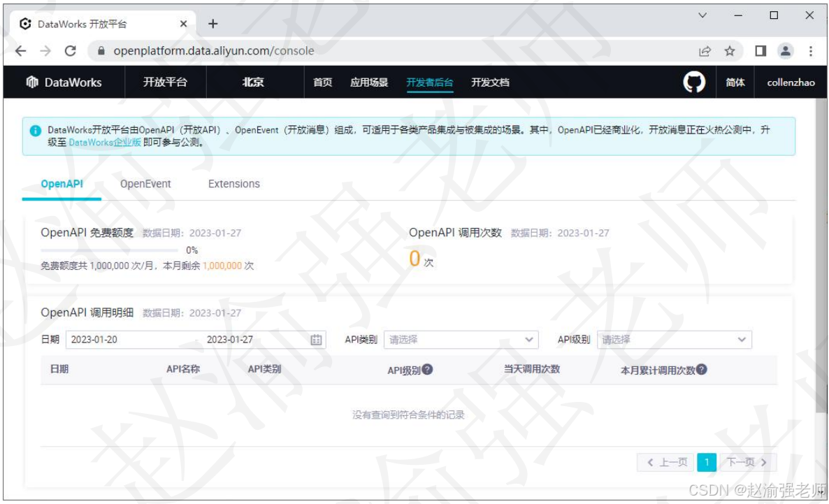Switch to the OpenAPI tab
Viewport: 829px width, 504px height.
tap(62, 184)
